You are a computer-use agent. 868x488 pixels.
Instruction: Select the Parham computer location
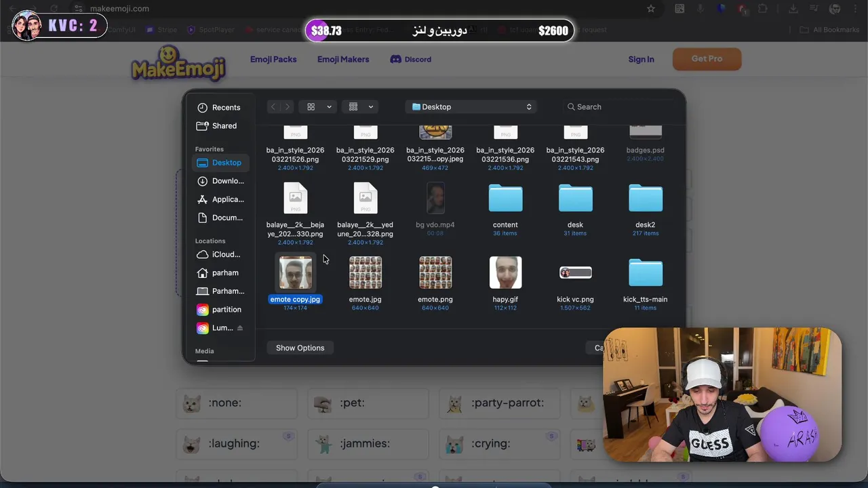(220, 291)
